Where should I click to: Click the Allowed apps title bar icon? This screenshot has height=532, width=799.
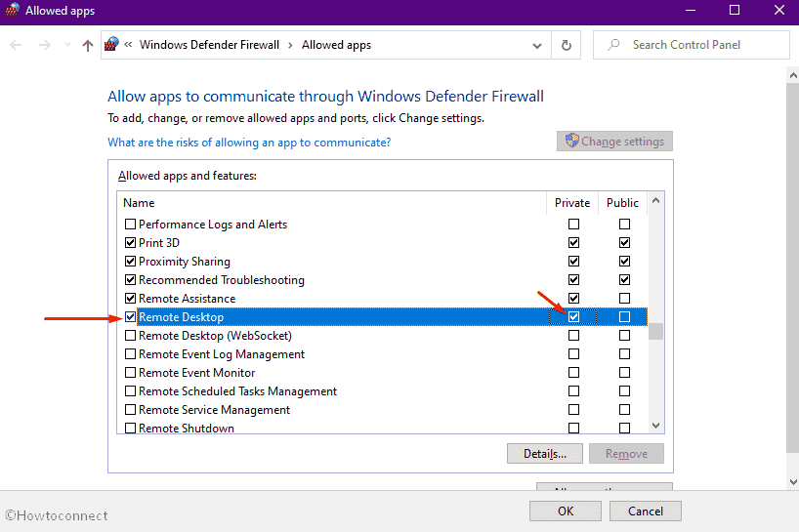(13, 10)
